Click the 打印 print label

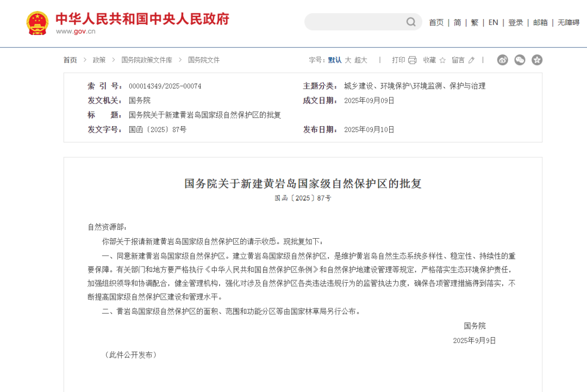coord(398,60)
